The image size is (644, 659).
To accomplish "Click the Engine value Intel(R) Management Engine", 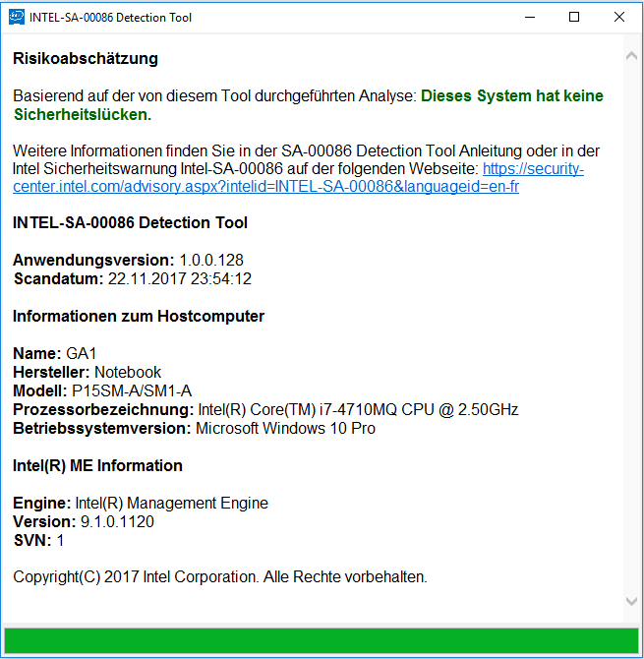I will (x=171, y=503).
